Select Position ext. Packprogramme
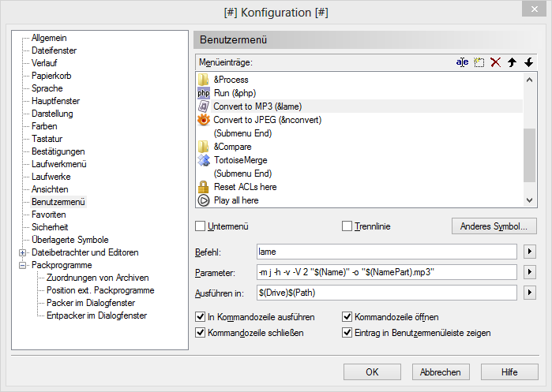This screenshot has width=552, height=392. tap(100, 290)
